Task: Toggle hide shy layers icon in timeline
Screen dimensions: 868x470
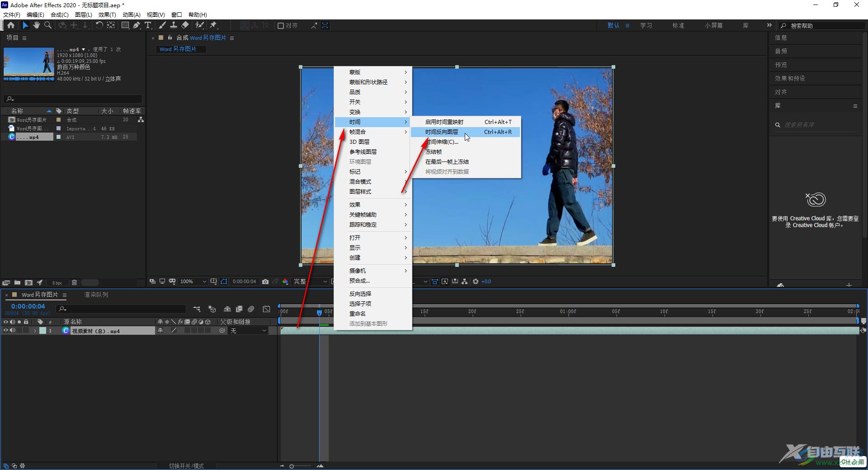Action: point(227,309)
